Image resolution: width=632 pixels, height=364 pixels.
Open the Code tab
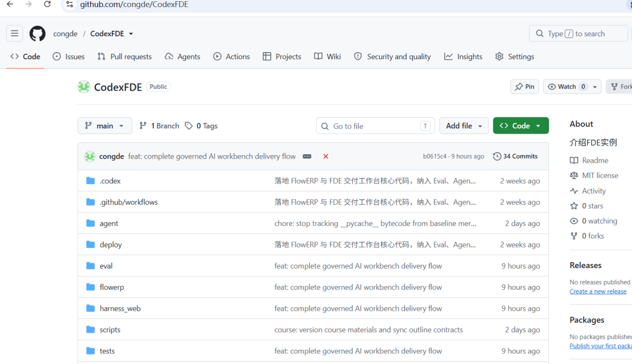(25, 56)
